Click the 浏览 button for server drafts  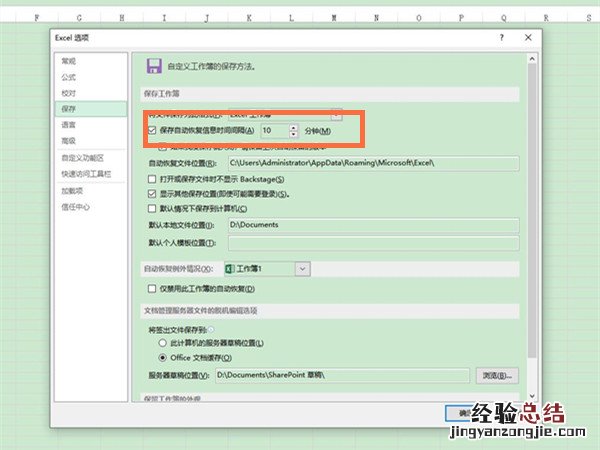click(497, 375)
